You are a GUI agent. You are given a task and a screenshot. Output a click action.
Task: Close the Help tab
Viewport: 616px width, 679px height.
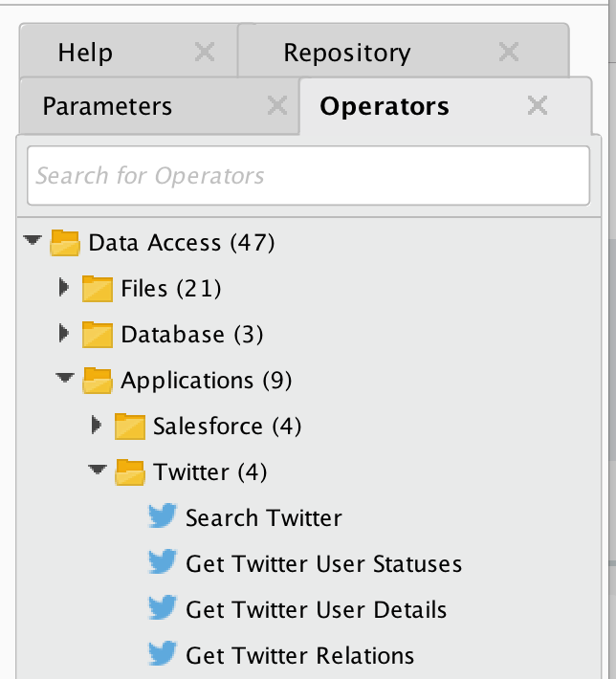tap(205, 53)
